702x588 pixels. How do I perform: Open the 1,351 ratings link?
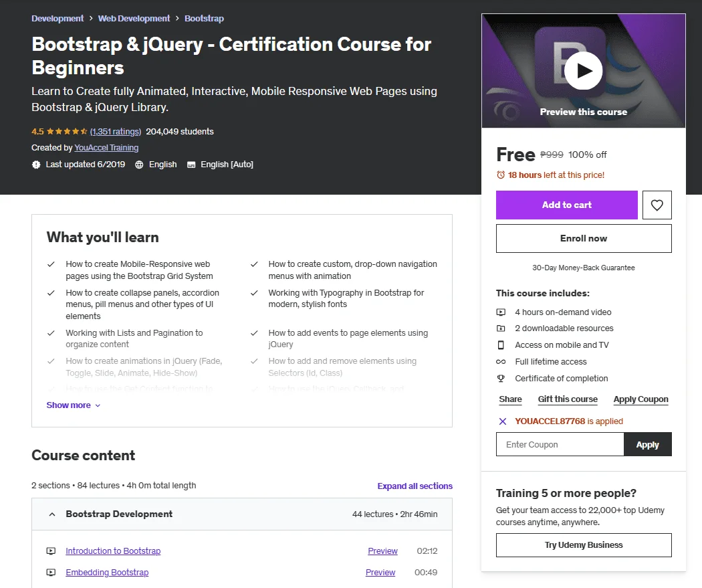[116, 132]
